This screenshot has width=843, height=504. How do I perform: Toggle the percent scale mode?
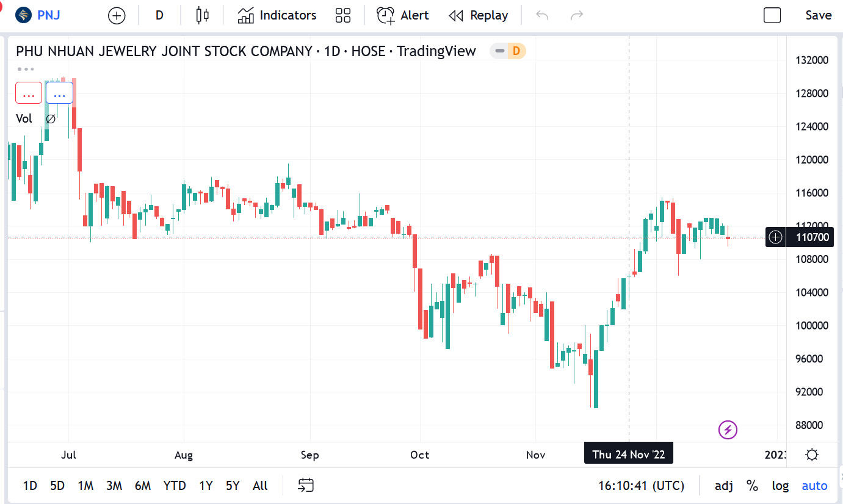[752, 486]
